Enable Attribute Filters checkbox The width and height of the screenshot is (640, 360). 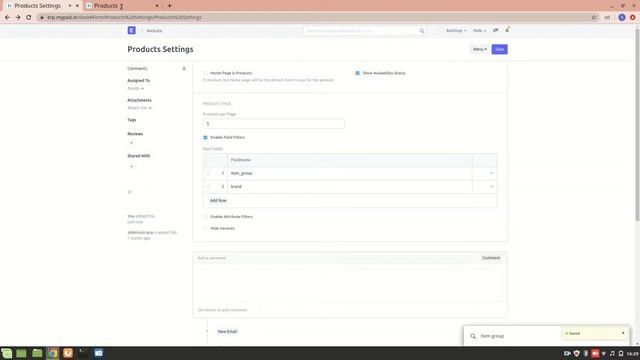pyautogui.click(x=205, y=217)
